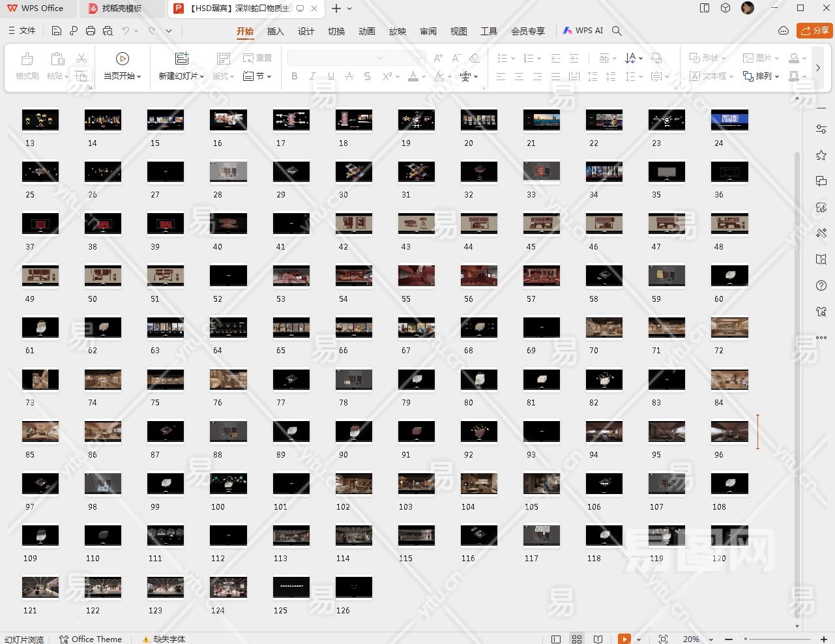The image size is (835, 644).
Task: Switch to slide sorter view
Action: [x=577, y=639]
